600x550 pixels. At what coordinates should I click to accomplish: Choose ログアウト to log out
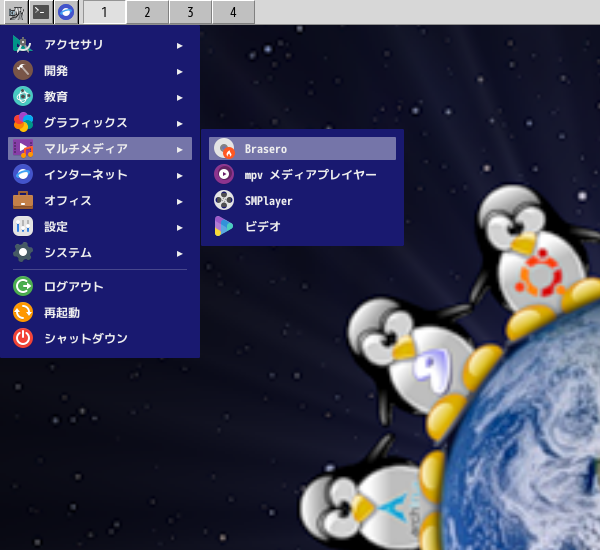click(x=100, y=286)
